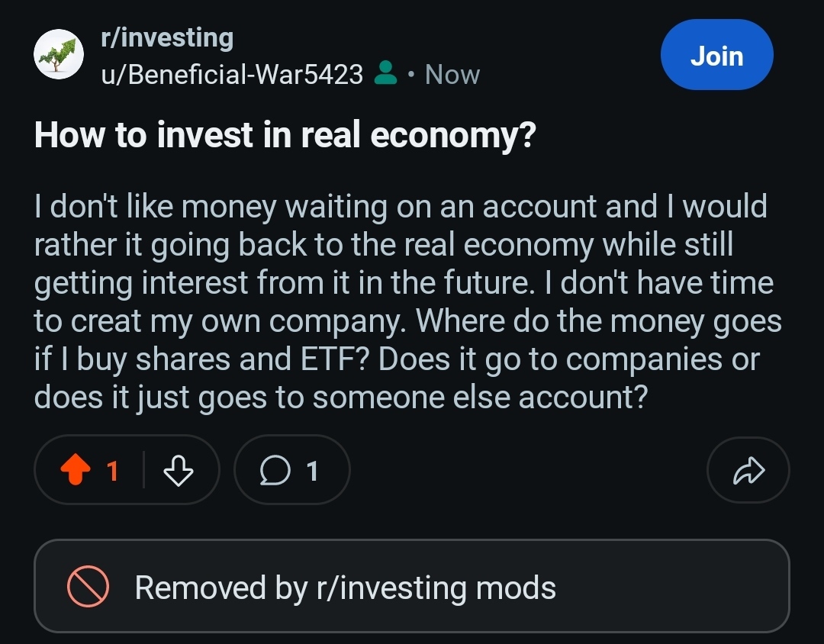This screenshot has height=644, width=824.
Task: Share the post via the arrow icon
Action: click(x=748, y=472)
